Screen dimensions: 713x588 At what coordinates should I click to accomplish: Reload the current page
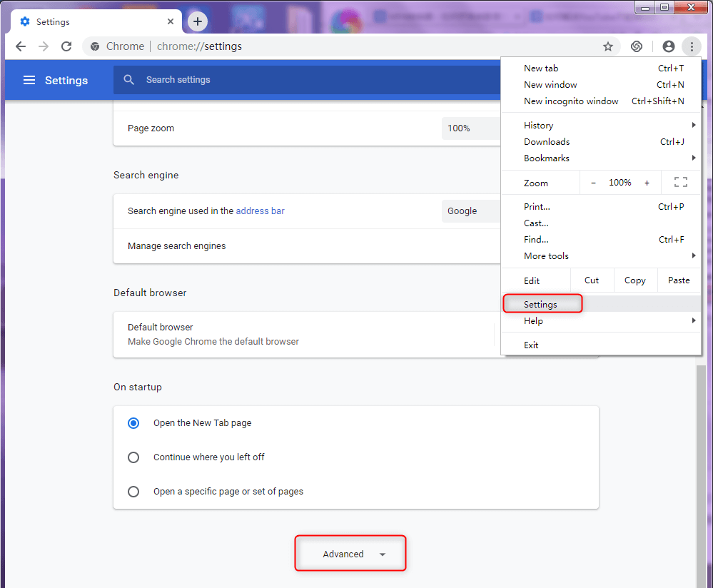click(x=66, y=46)
